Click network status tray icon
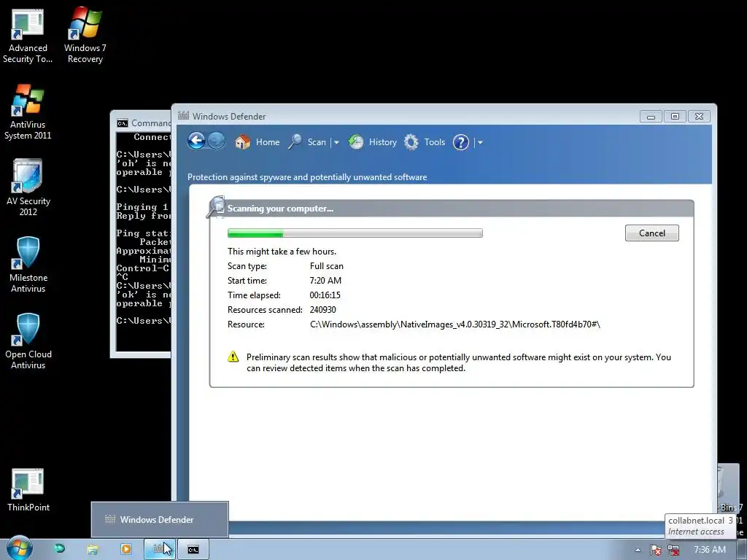This screenshot has width=747, height=560. 673,550
